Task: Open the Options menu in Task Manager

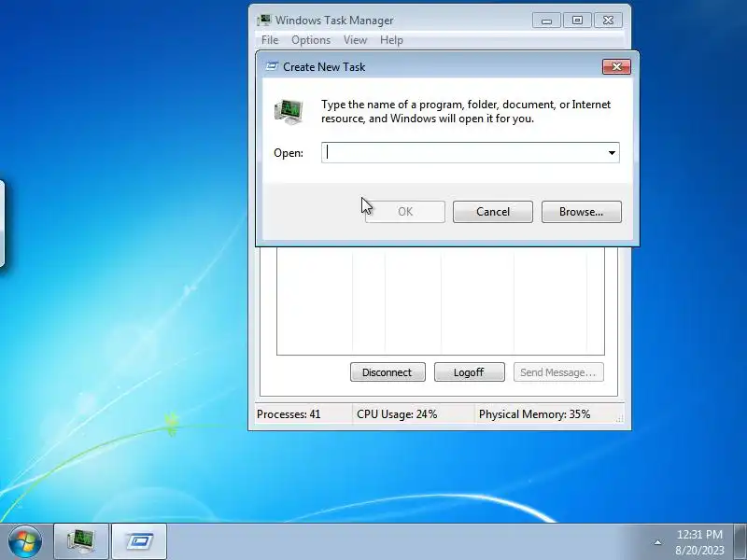Action: point(311,40)
